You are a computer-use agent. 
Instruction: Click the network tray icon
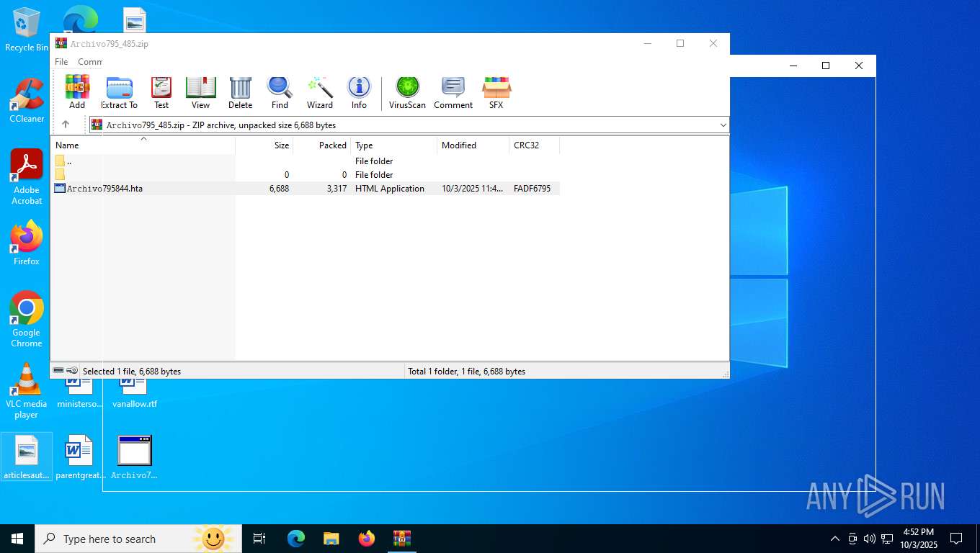tap(887, 539)
